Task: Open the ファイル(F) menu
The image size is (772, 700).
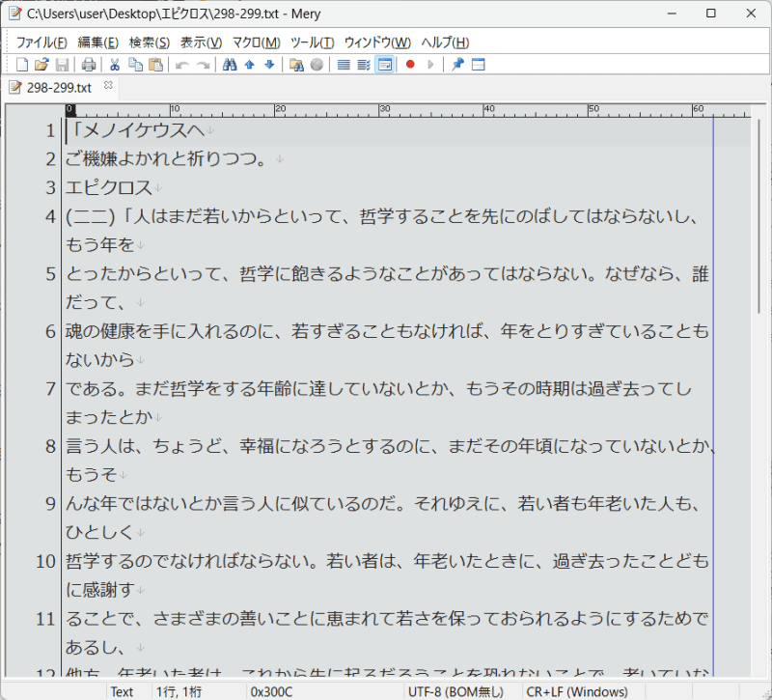Action: pyautogui.click(x=41, y=42)
